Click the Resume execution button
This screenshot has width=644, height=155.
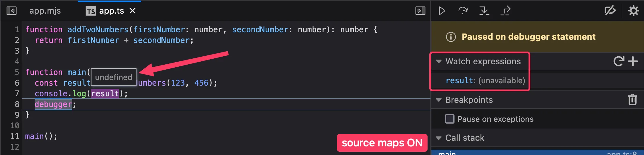click(x=442, y=11)
